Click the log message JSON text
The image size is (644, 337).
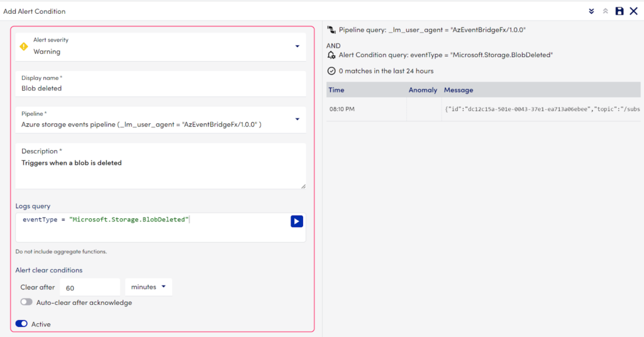542,109
